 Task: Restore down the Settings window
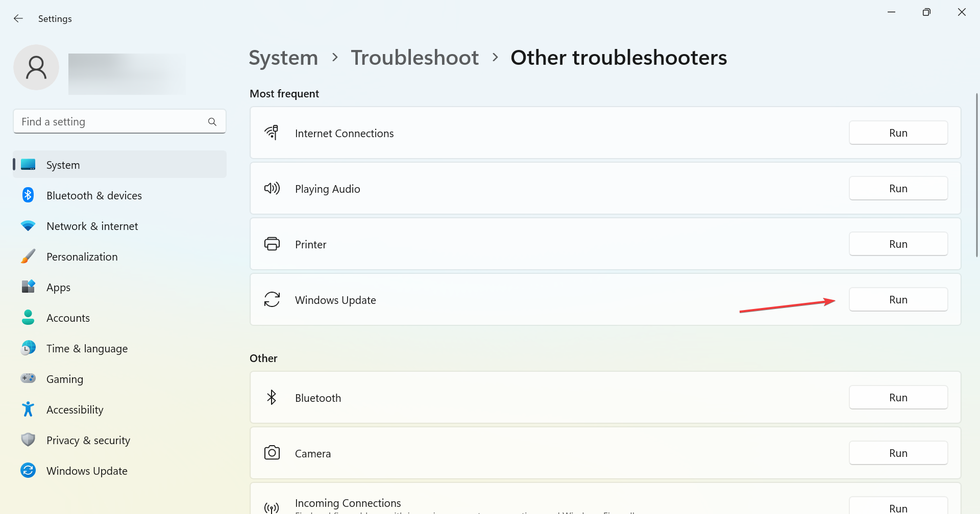point(926,12)
